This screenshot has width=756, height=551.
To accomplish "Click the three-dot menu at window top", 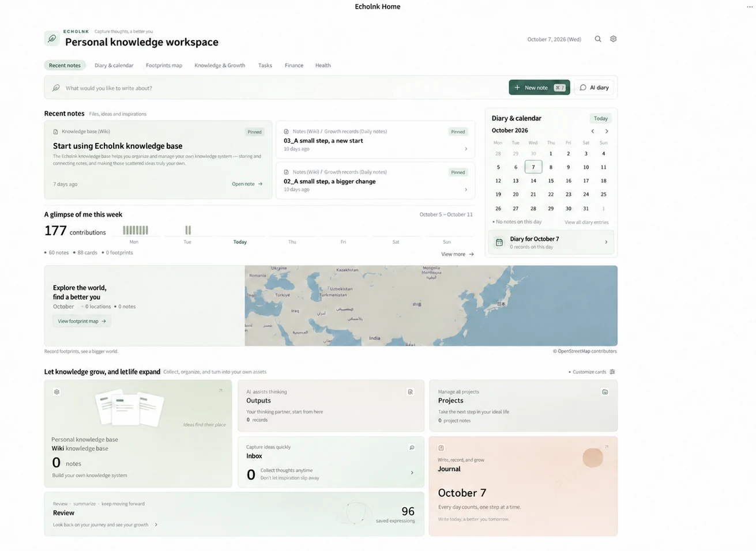I will tap(750, 7).
